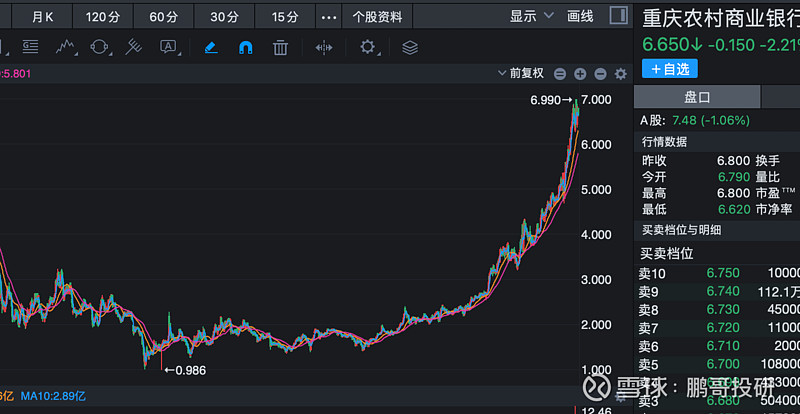This screenshot has width=800, height=414.
Task: Click the 画线 drawing button
Action: point(581,16)
